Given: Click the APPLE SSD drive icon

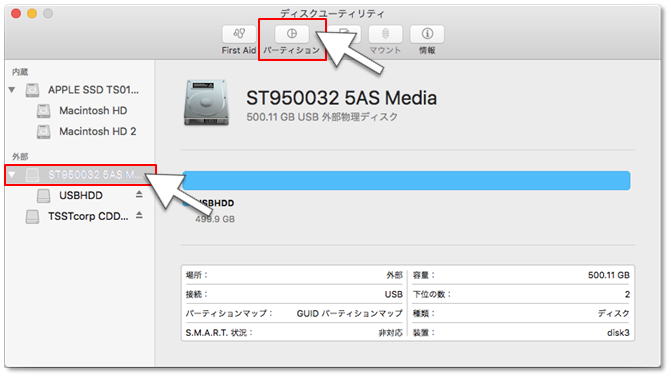Looking at the screenshot, I should click(x=32, y=90).
